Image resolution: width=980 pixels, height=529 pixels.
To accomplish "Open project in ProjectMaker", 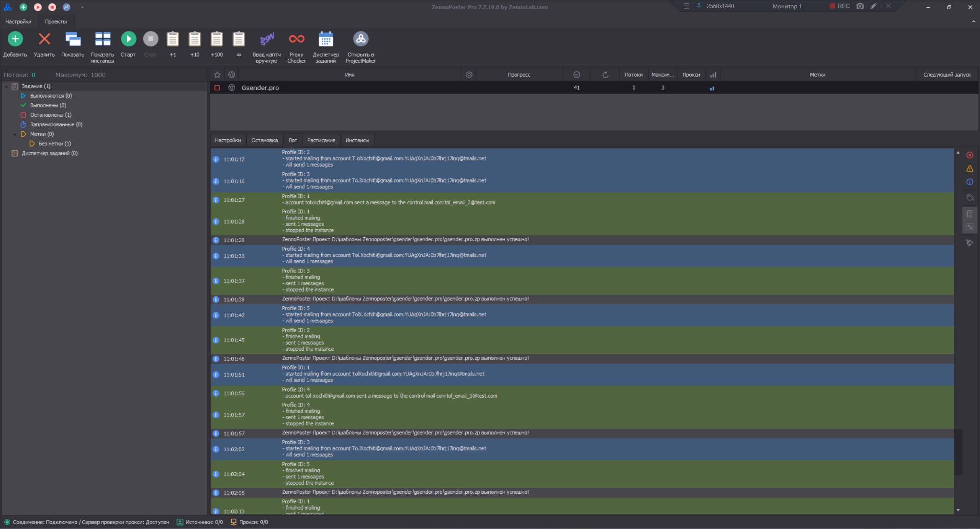I will pos(361,39).
